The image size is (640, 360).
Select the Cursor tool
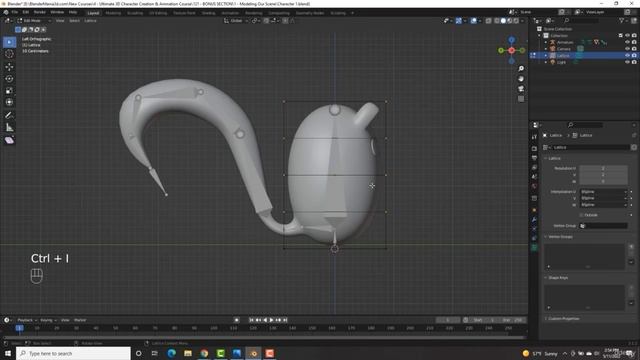point(9,54)
